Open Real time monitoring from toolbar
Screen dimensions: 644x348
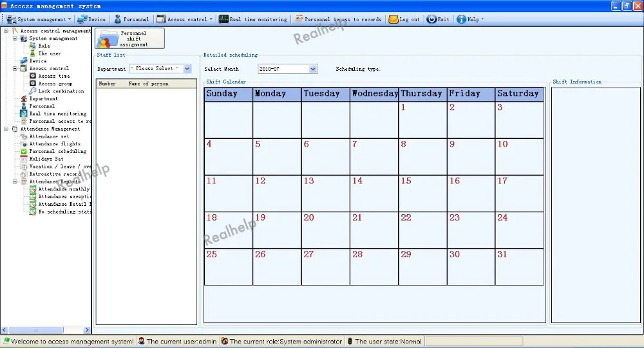tap(253, 19)
